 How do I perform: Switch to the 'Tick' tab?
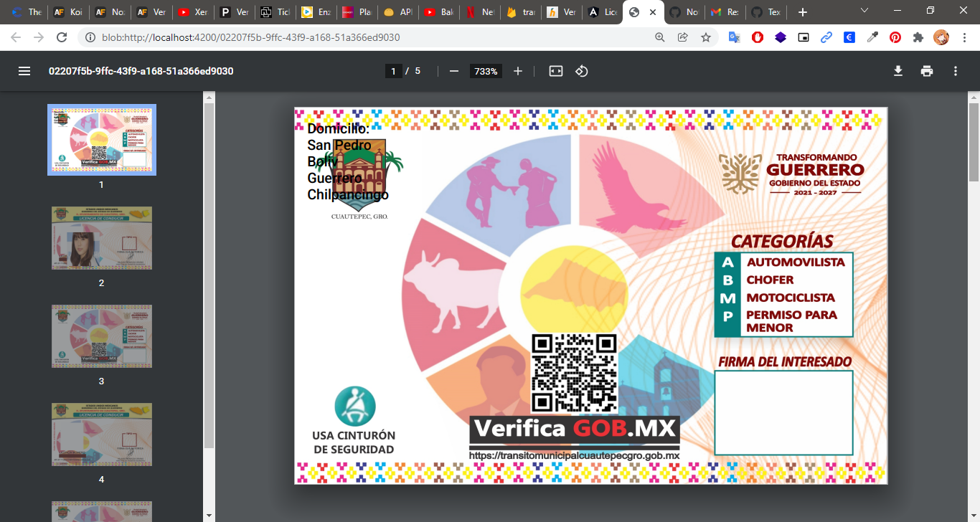275,12
